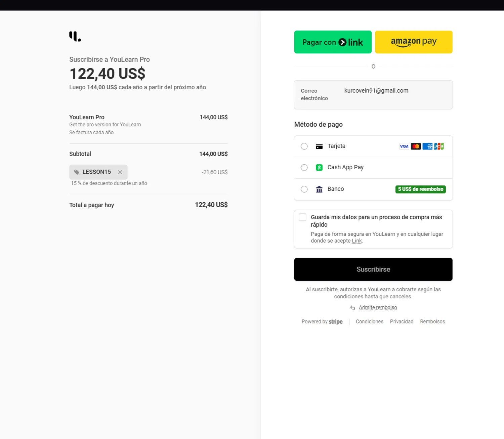Click the Banco bank building icon
Screen dimensions: 504x439
click(x=319, y=189)
